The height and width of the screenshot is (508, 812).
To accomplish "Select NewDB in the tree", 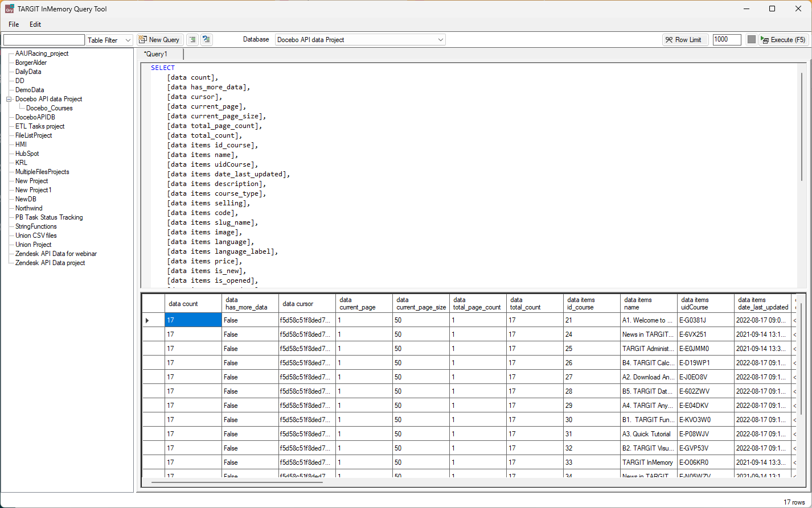I will pos(26,199).
